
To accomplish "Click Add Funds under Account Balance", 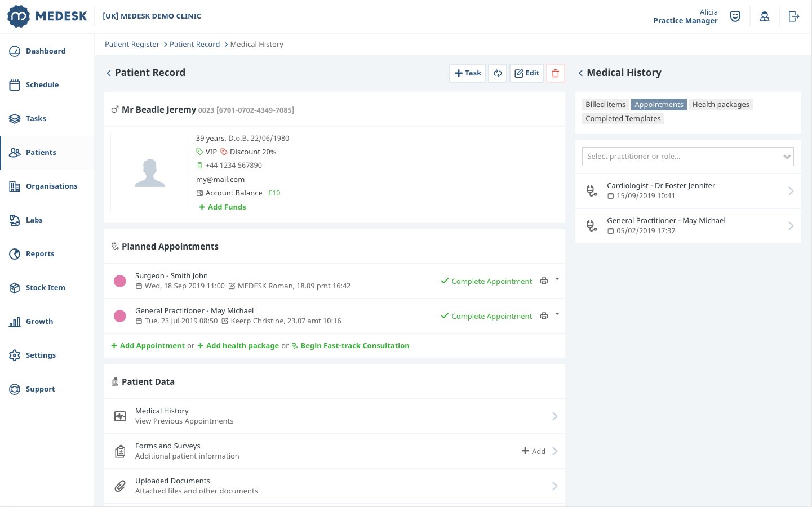I will coord(222,207).
